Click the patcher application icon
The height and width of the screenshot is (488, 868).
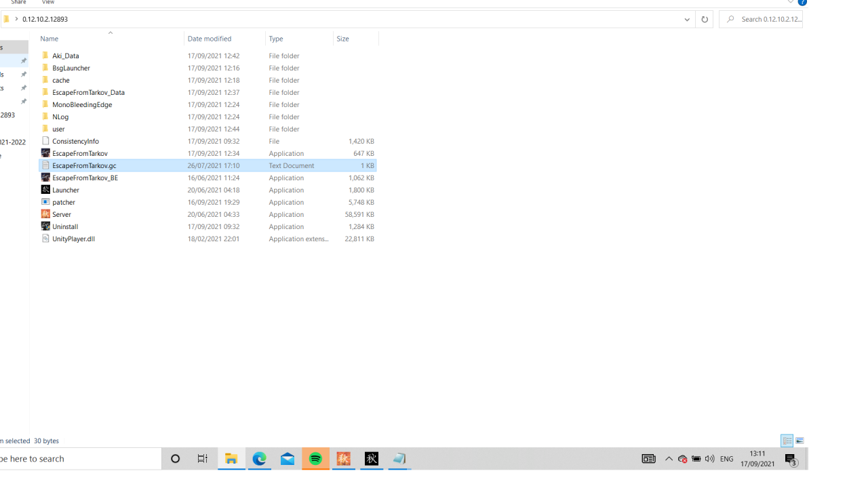click(x=45, y=202)
